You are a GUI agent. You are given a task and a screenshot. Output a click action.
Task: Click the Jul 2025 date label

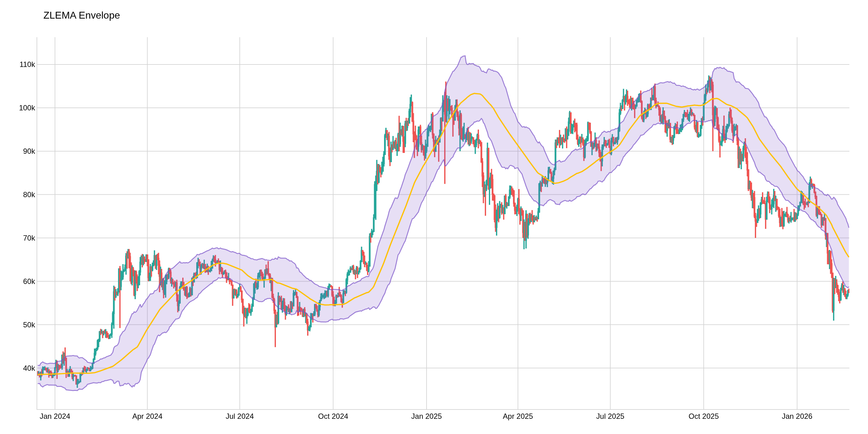[610, 416]
